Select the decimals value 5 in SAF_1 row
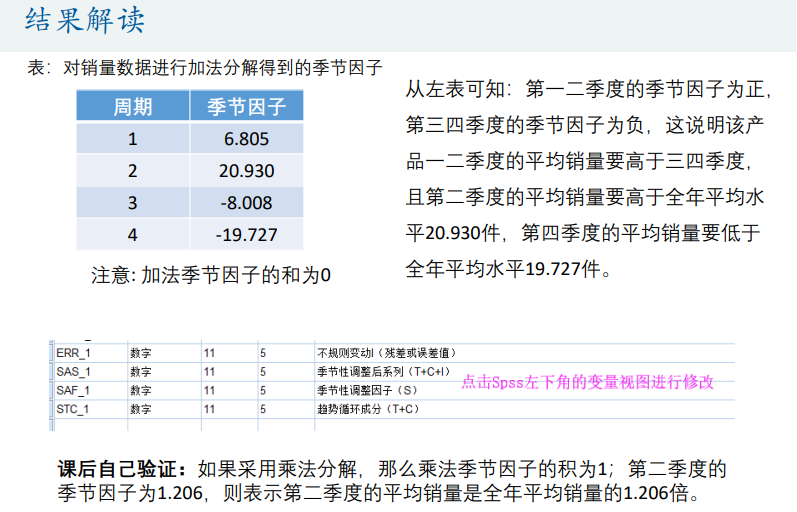The height and width of the screenshot is (512, 797). point(263,390)
